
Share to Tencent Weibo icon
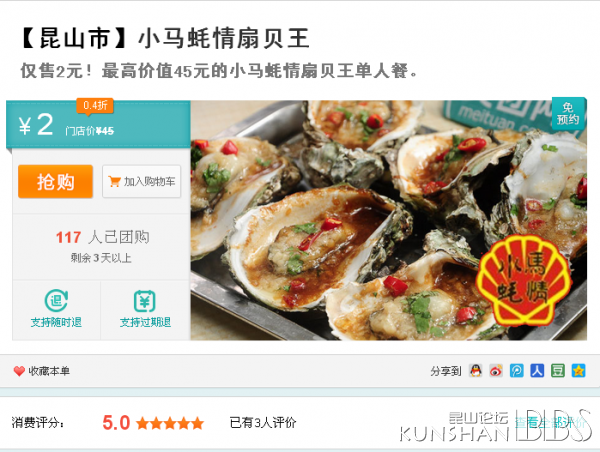coord(517,370)
